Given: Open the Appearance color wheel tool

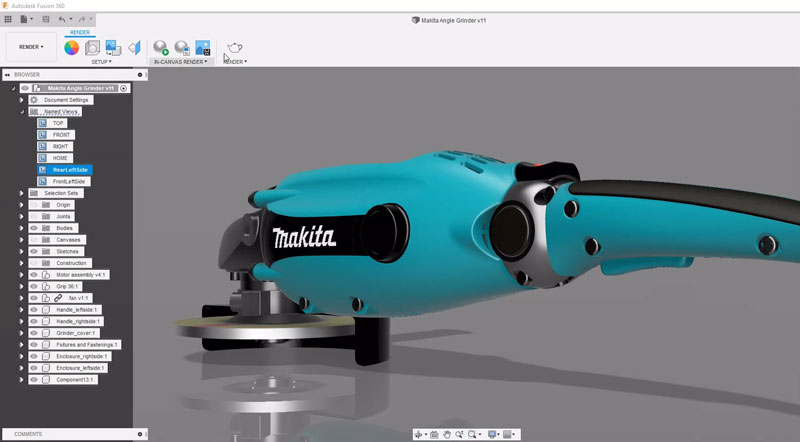Looking at the screenshot, I should tap(71, 48).
